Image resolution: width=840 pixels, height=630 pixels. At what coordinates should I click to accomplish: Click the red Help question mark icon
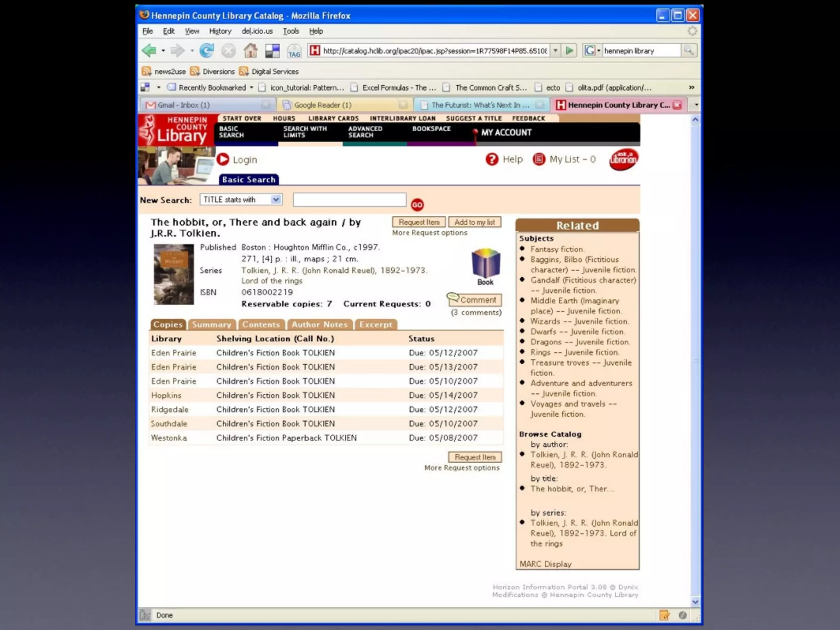pyautogui.click(x=491, y=159)
